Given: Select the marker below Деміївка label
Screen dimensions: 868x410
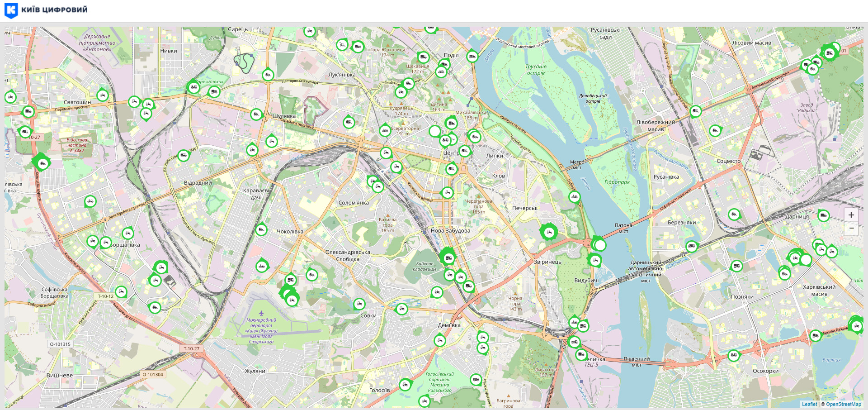Looking at the screenshot, I should point(439,340).
